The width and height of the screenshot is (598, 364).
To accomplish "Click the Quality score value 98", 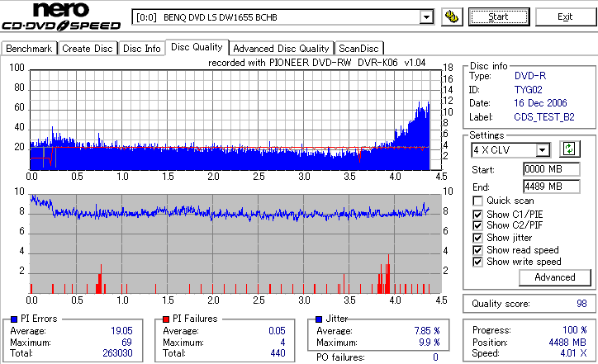I will [x=581, y=304].
